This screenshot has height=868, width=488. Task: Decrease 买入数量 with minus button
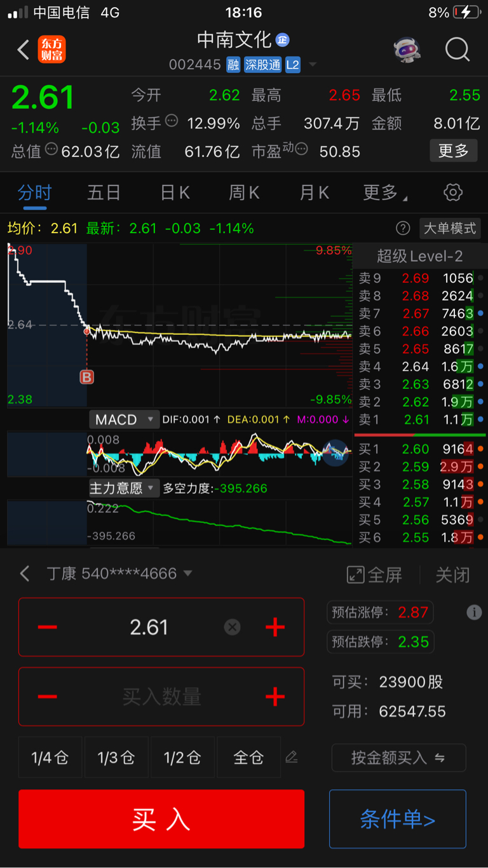(x=48, y=696)
